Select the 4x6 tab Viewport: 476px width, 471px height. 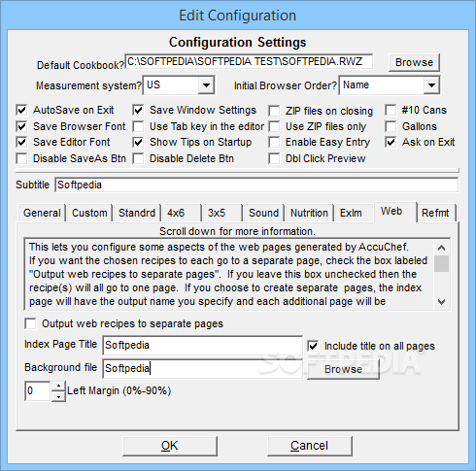pos(181,213)
